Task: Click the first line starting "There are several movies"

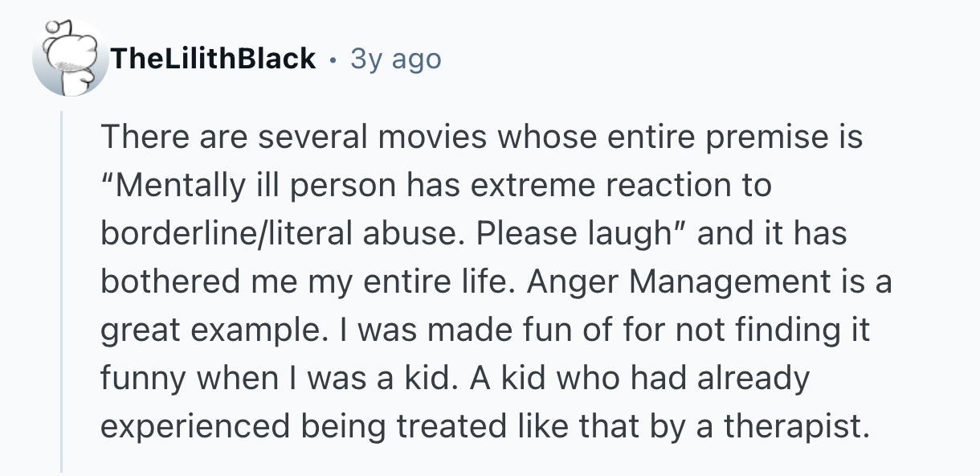Action: (x=480, y=137)
